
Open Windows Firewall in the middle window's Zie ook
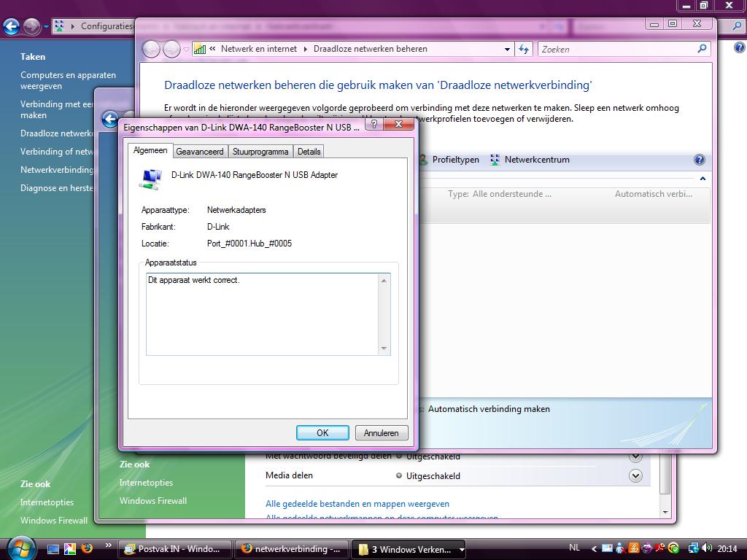tap(153, 500)
